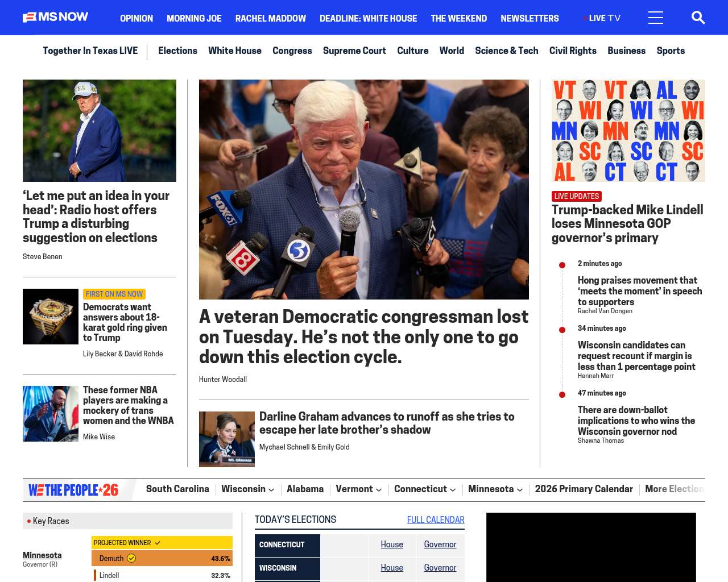The height and width of the screenshot is (582, 728).
Task: Click the MS NOW logo
Action: click(55, 17)
